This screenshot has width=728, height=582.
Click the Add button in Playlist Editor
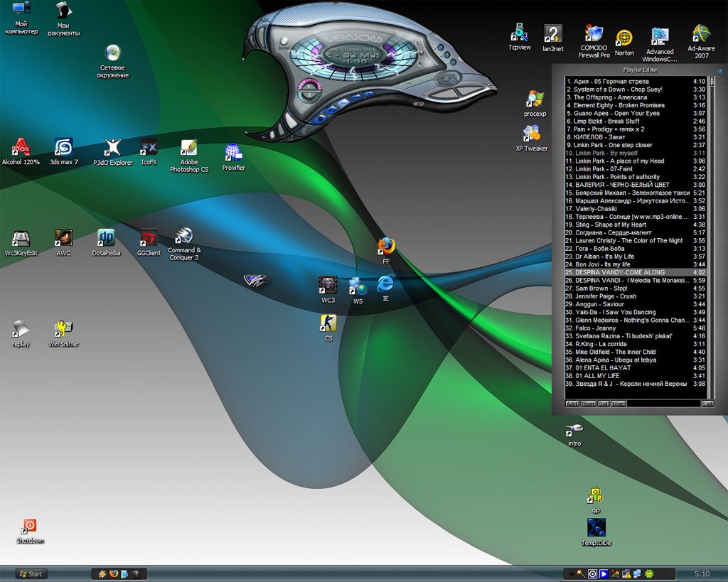point(572,404)
